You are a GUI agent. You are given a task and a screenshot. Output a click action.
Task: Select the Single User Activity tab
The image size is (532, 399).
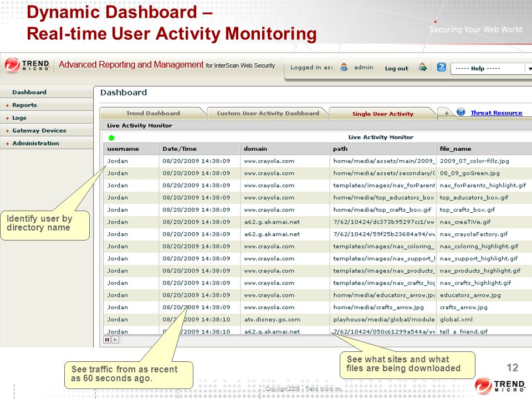pyautogui.click(x=383, y=114)
